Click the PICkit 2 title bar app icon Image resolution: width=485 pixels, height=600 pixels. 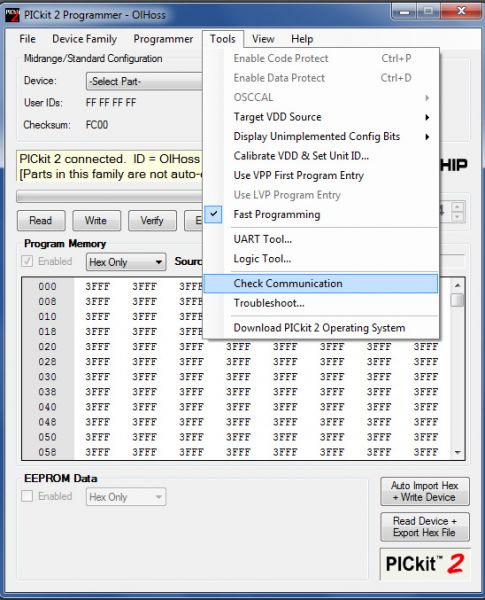coord(12,15)
